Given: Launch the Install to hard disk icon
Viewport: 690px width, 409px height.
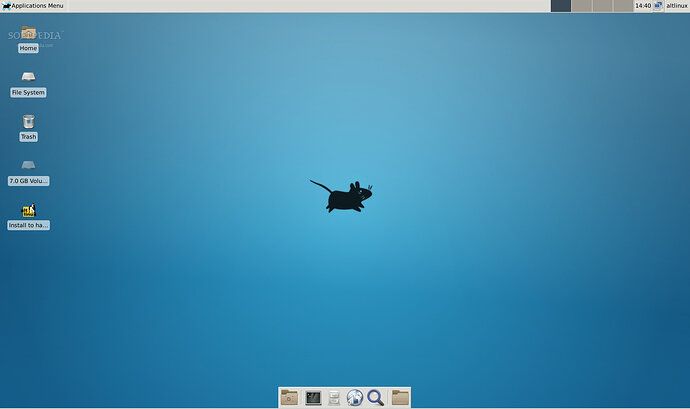Looking at the screenshot, I should (x=28, y=211).
